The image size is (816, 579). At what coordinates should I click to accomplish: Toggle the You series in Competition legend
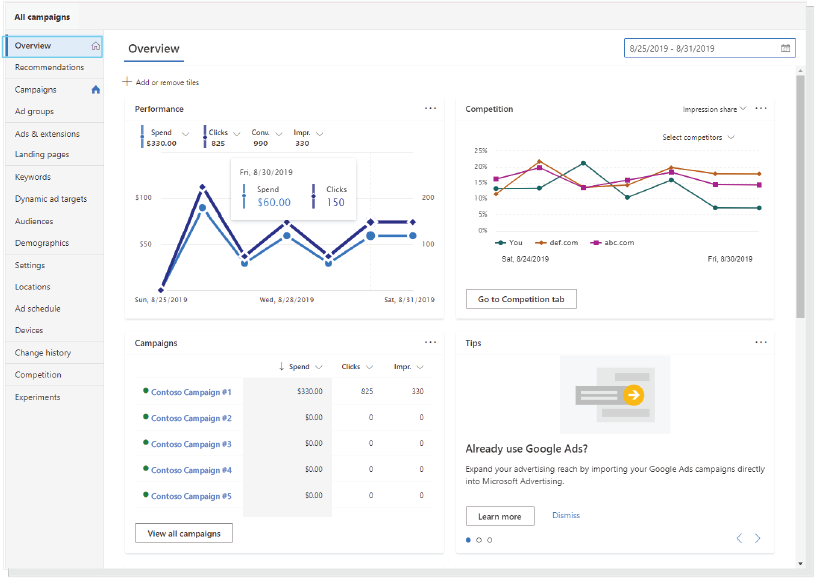(x=509, y=242)
